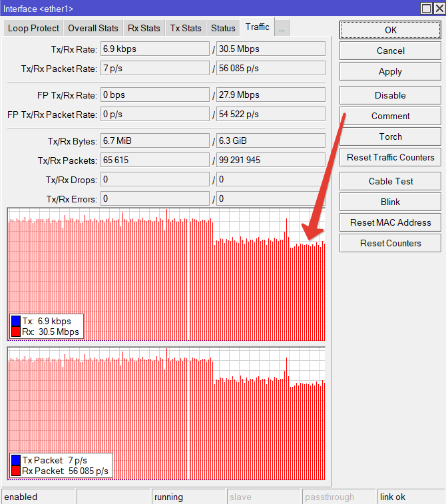Apply the interface settings
Viewport: 446px width, 504px height.
[390, 71]
